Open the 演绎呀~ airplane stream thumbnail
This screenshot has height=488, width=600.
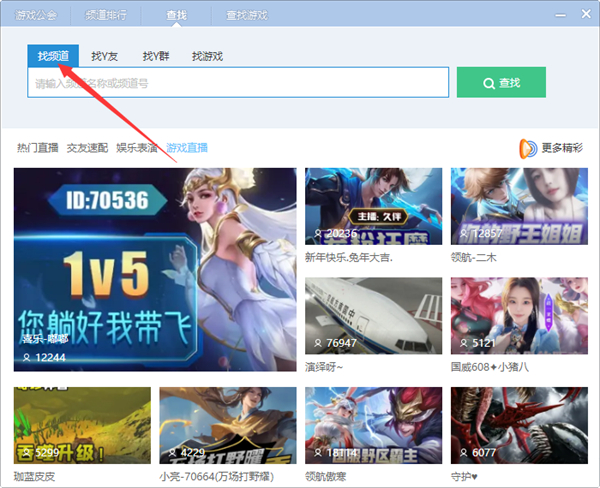click(373, 315)
